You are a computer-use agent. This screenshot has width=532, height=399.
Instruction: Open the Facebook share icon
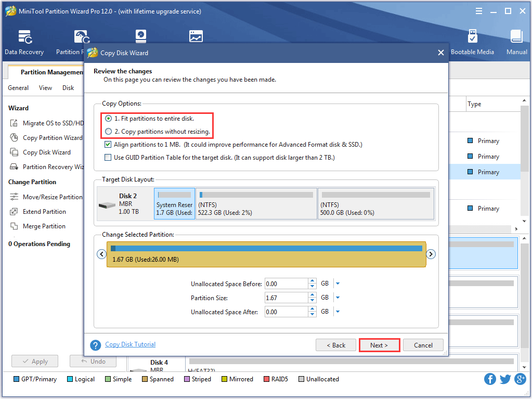coord(489,379)
